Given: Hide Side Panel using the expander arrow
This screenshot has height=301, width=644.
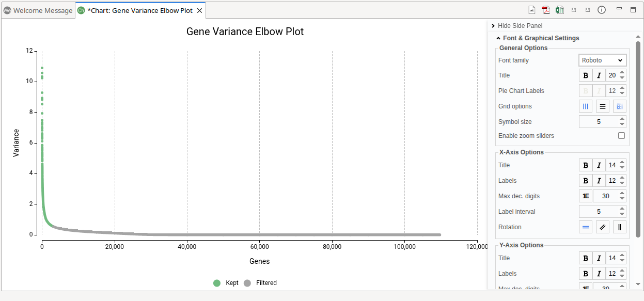Looking at the screenshot, I should click(493, 26).
